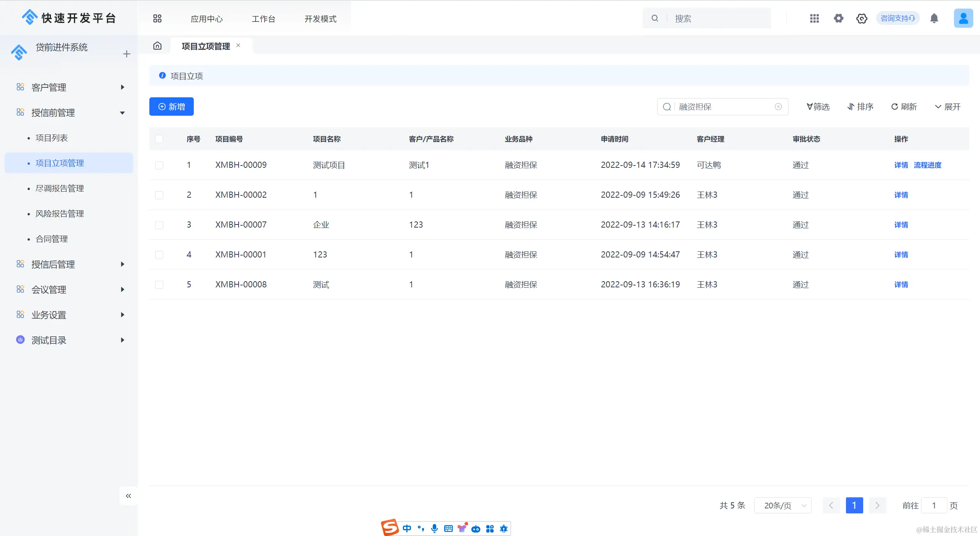Add new system with plus icon
Screen dimensions: 980x536
pyautogui.click(x=127, y=54)
